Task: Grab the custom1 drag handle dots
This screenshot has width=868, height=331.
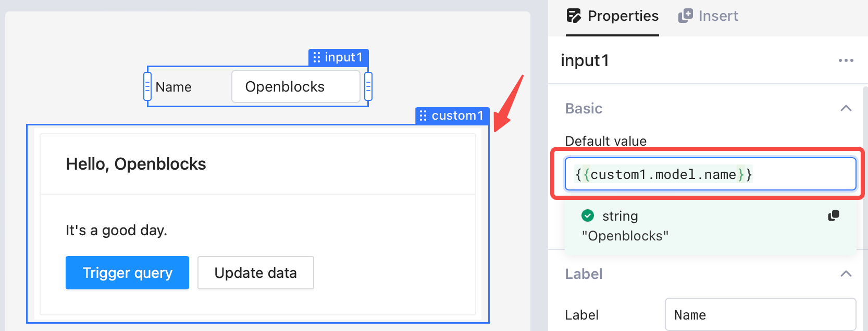Action: tap(423, 116)
